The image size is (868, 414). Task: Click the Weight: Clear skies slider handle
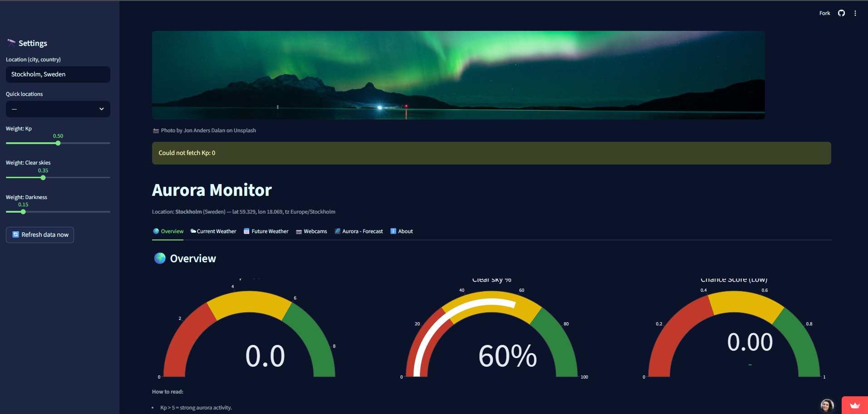[43, 178]
